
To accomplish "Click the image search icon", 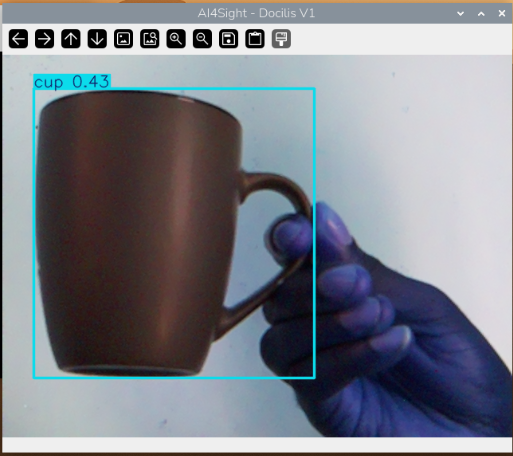I will (150, 39).
